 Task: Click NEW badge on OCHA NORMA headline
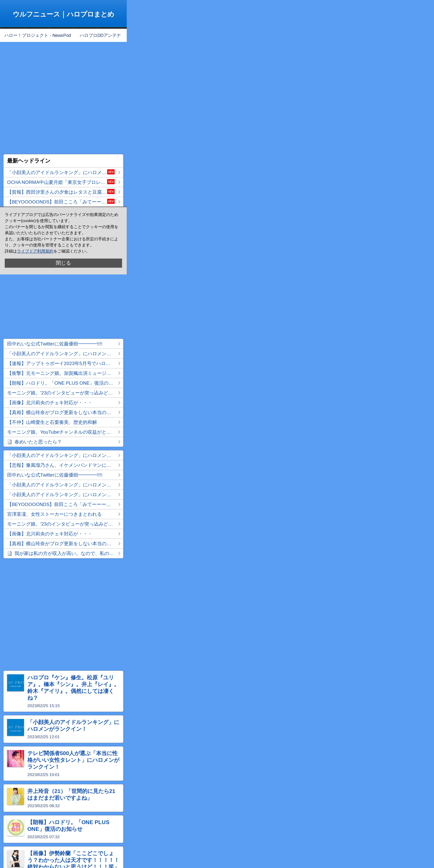[x=111, y=182]
